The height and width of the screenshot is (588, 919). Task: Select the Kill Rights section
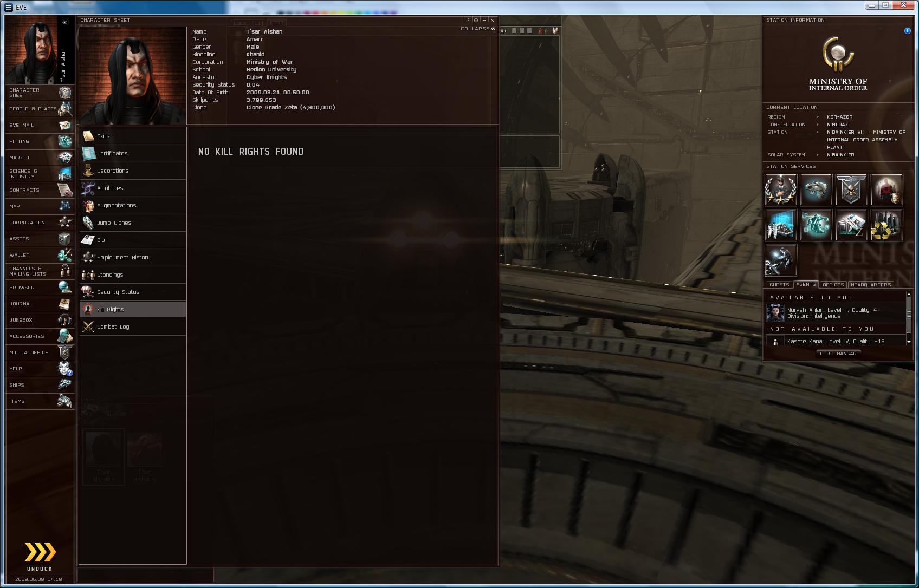tap(133, 310)
